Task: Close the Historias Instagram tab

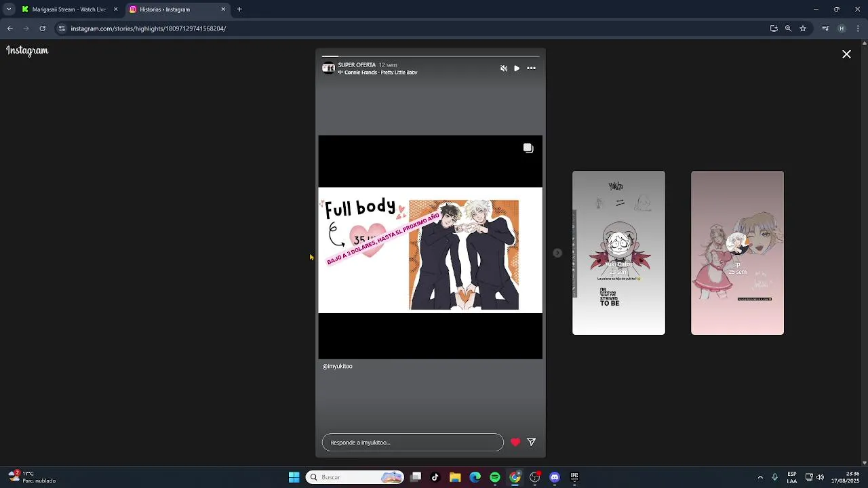Action: 223,9
